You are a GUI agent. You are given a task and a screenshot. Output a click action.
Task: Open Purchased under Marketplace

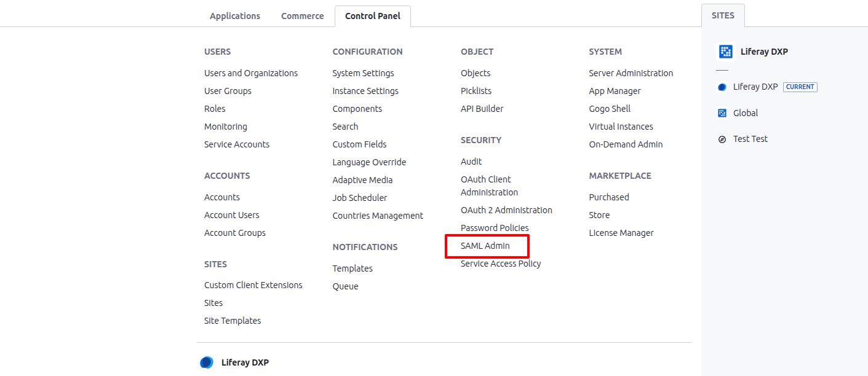tap(609, 197)
